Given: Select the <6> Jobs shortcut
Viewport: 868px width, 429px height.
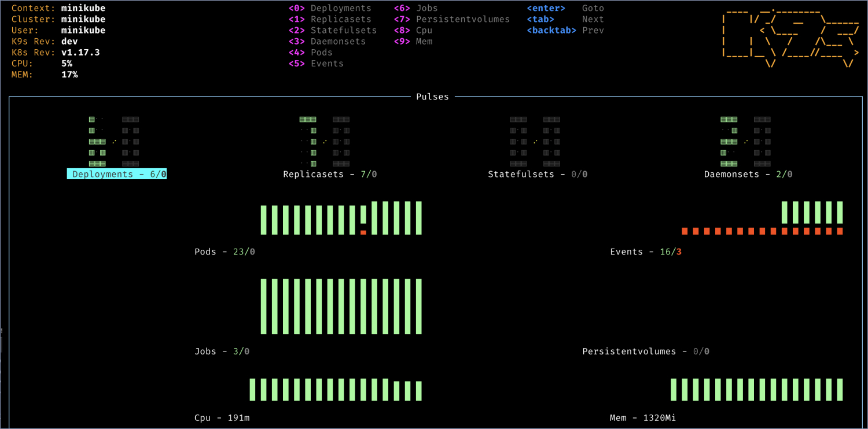Looking at the screenshot, I should pyautogui.click(x=416, y=8).
